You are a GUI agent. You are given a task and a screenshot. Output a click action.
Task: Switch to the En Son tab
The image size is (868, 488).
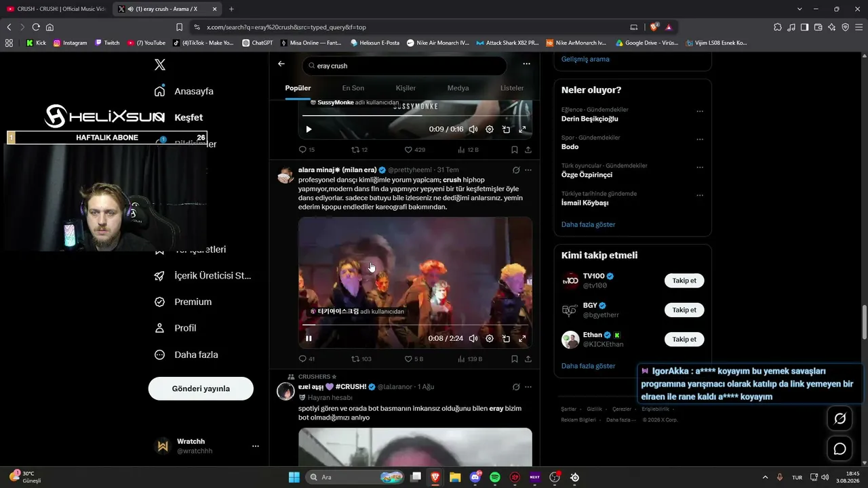point(353,88)
